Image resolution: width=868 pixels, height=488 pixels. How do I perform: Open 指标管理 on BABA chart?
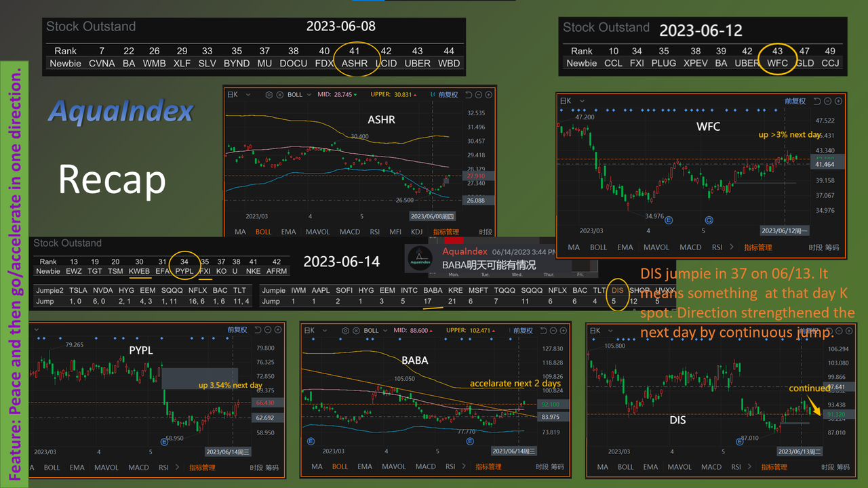point(489,466)
